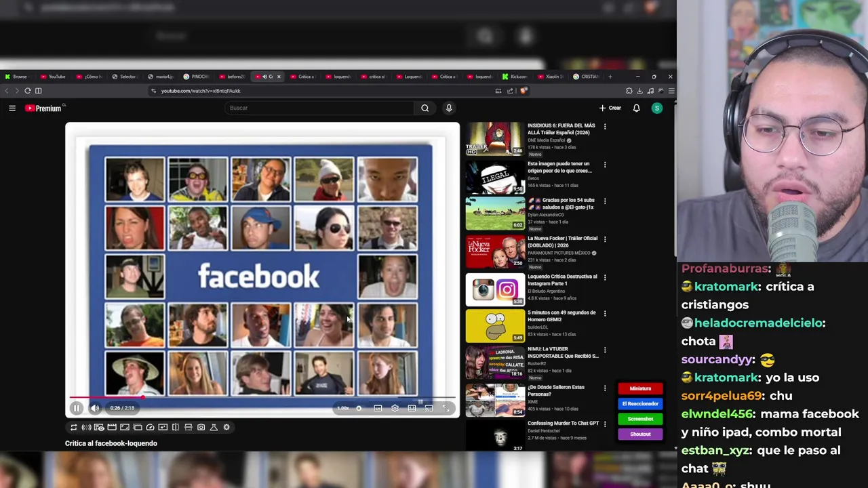
Task: Switch to the CRISTIAN browser tab
Action: 586,77
